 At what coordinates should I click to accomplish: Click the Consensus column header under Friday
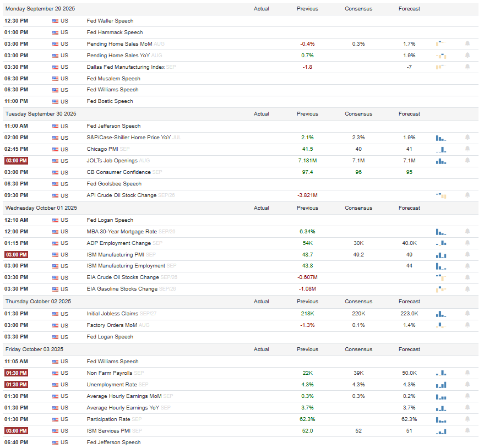(x=358, y=349)
